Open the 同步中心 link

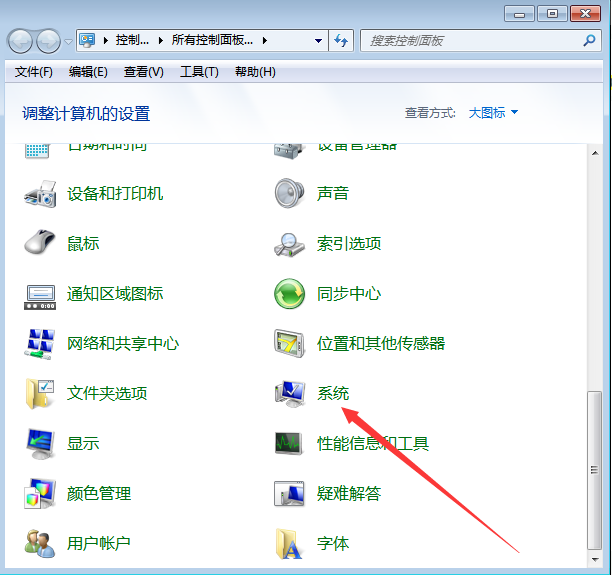(349, 294)
